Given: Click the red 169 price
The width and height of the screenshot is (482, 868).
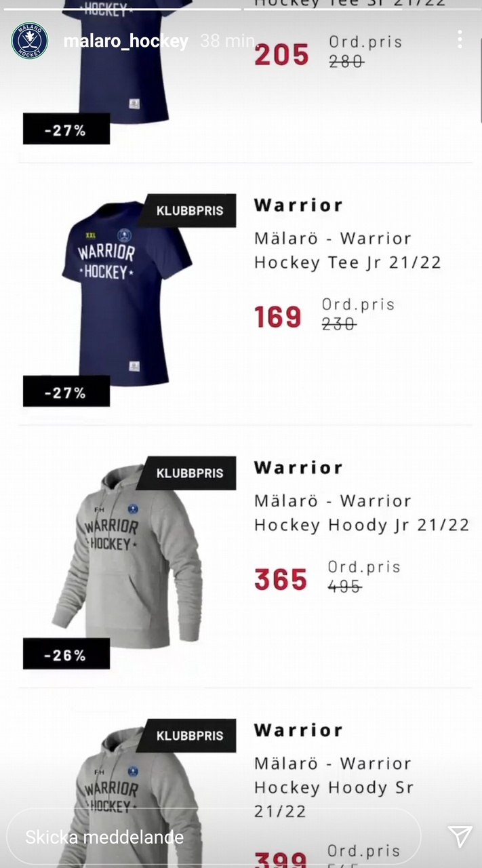Looking at the screenshot, I should point(278,317).
